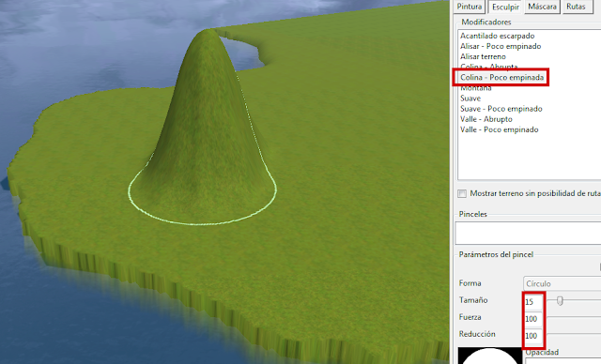Toggle Mostrar terreno sin posibilidad de ruta checkbox
601x364 pixels.
[x=462, y=193]
